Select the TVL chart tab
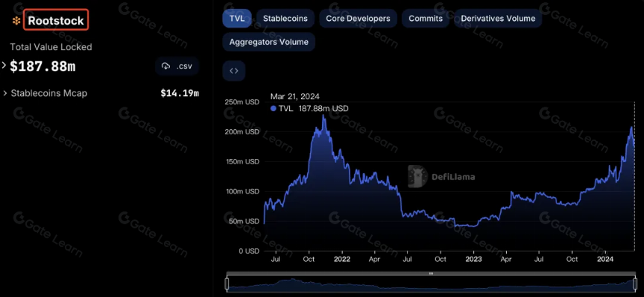644x297 pixels. point(237,19)
